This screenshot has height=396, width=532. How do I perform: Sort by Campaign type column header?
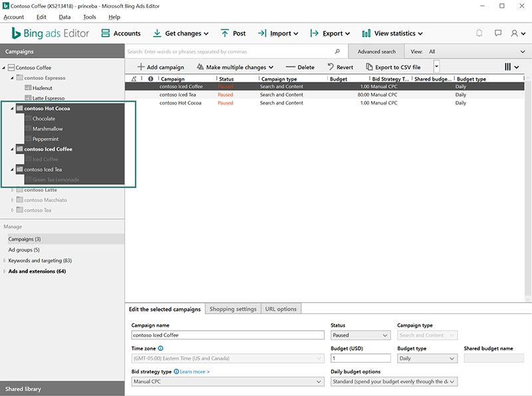point(279,79)
